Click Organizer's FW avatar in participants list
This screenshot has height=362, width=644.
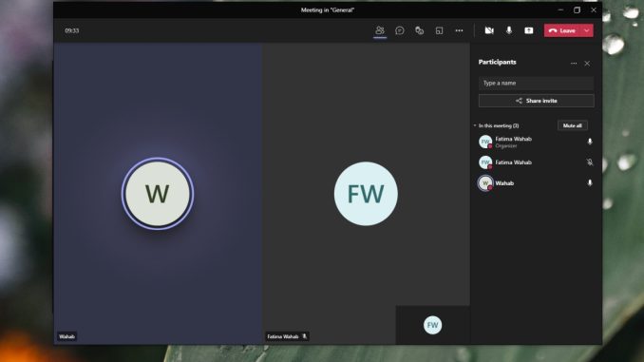485,142
